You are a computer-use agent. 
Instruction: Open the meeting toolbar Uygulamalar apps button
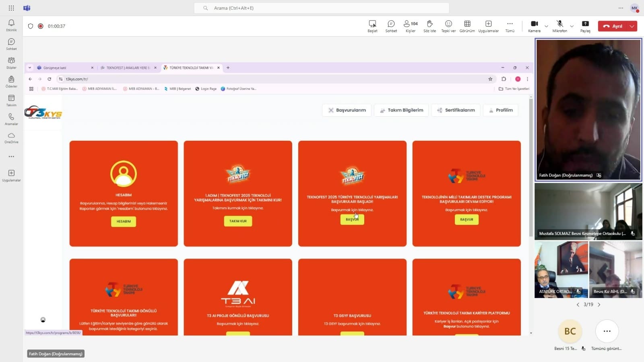coord(488,26)
